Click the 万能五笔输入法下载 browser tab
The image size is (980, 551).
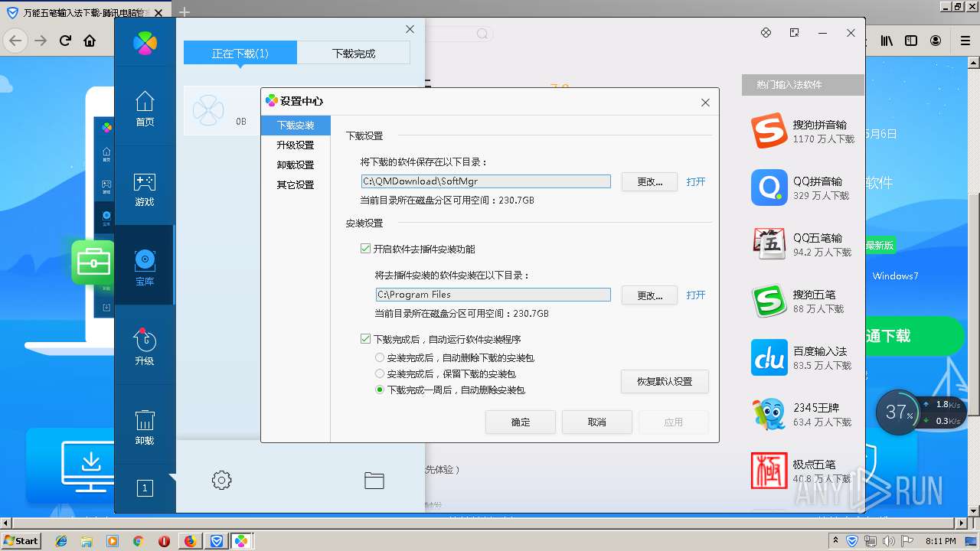click(x=84, y=13)
